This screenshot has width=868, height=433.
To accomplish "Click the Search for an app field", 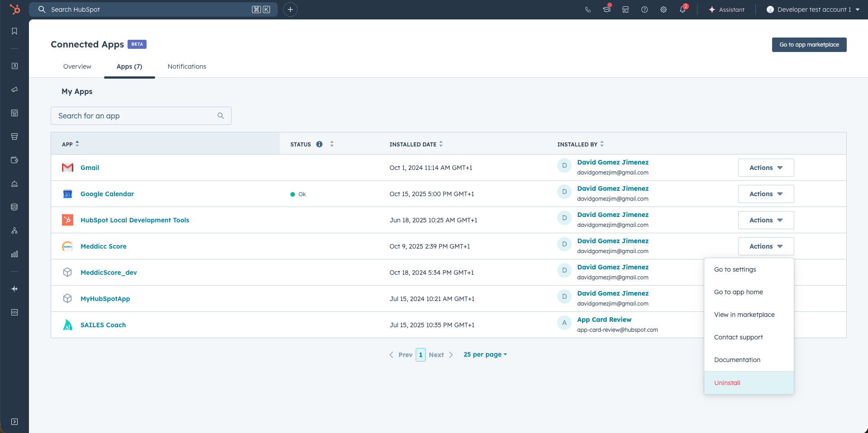I will click(136, 116).
